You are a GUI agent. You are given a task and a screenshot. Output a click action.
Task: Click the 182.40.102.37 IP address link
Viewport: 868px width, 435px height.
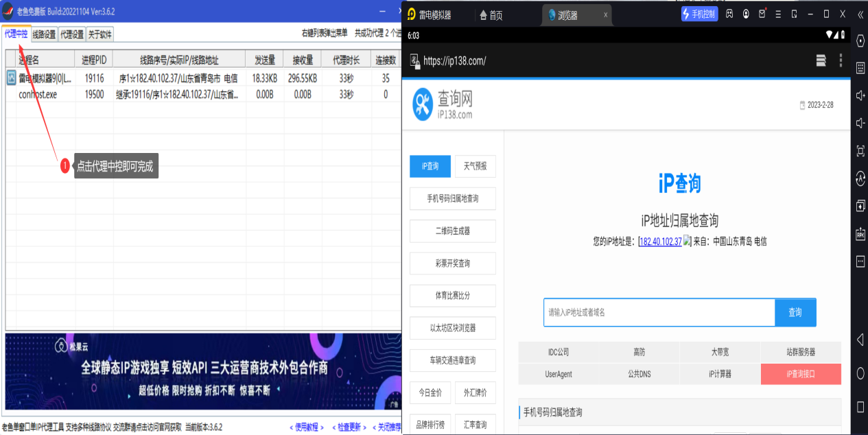click(660, 242)
